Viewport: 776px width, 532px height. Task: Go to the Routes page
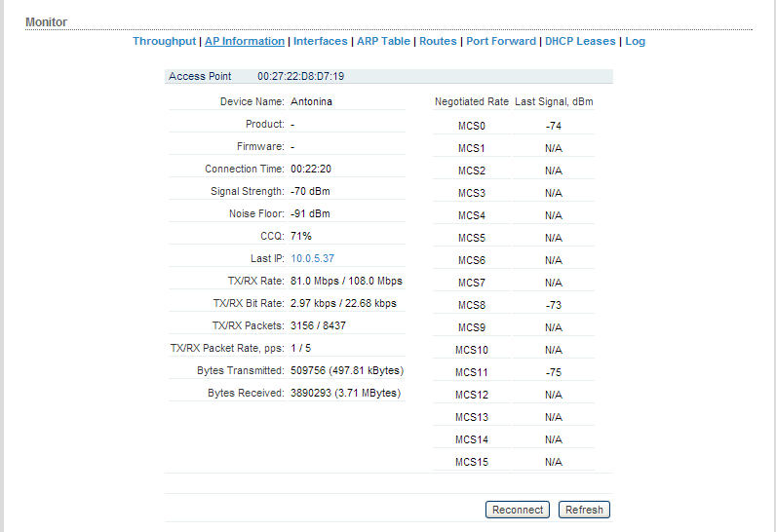438,41
